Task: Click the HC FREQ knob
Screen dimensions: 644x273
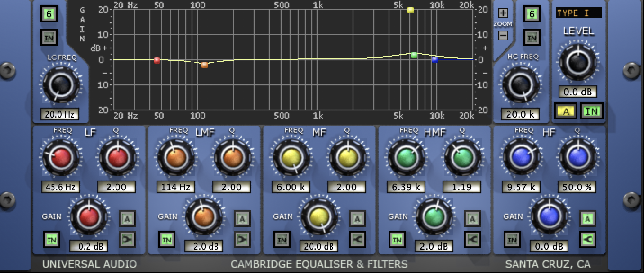Action: (x=521, y=84)
